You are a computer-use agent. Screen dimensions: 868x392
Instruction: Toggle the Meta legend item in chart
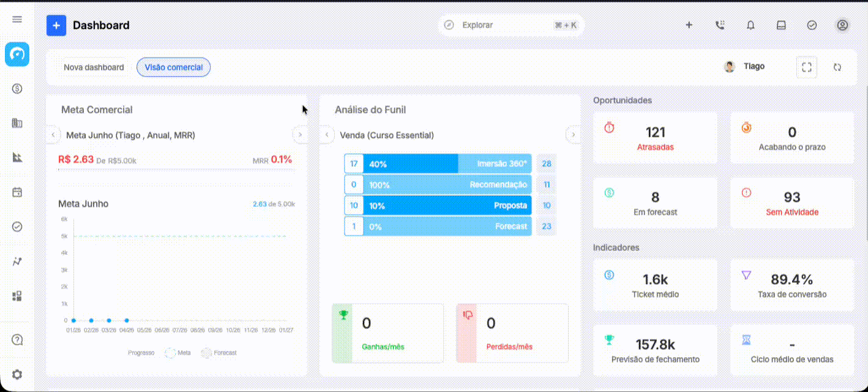178,353
